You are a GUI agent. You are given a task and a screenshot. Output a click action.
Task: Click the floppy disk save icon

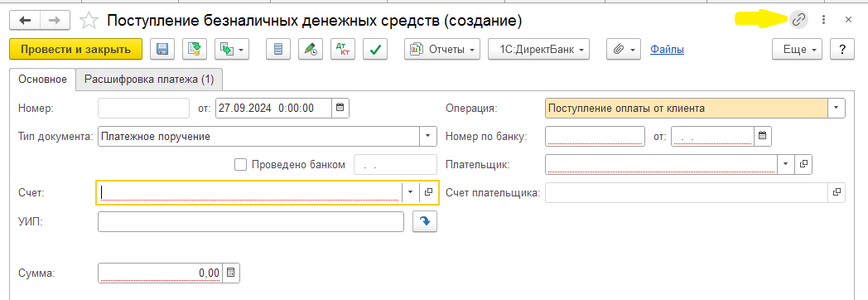[x=162, y=49]
